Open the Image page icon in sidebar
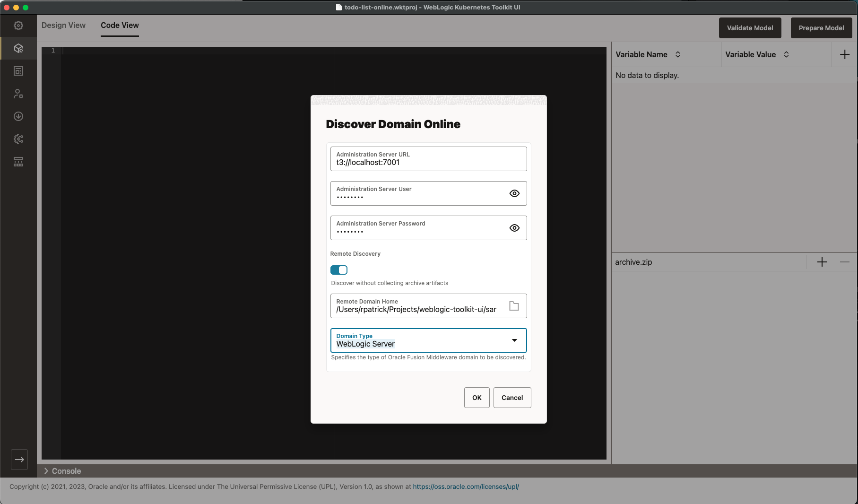Screen dimensions: 858x504 [x=18, y=71]
